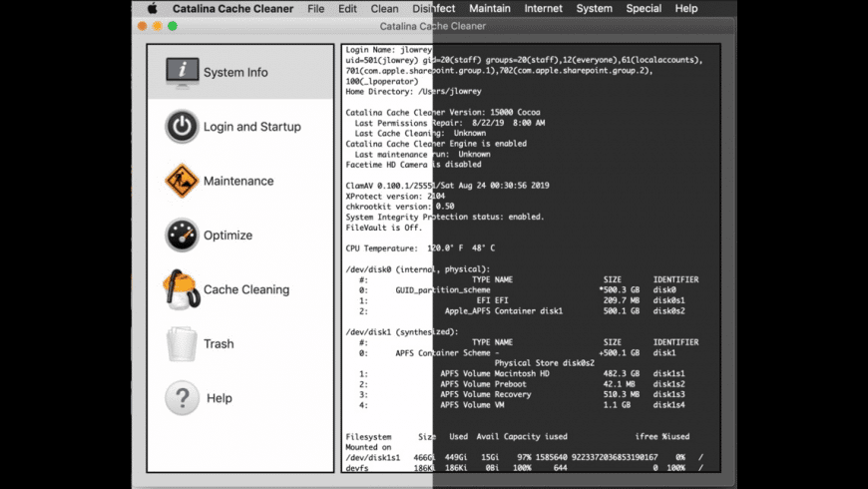The width and height of the screenshot is (868, 489).
Task: Click the 'Physical Store disk0s2' line
Action: (x=545, y=363)
